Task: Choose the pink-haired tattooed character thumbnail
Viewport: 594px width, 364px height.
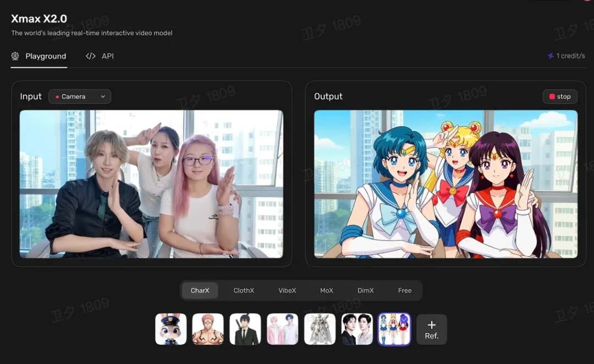Action: (x=207, y=329)
